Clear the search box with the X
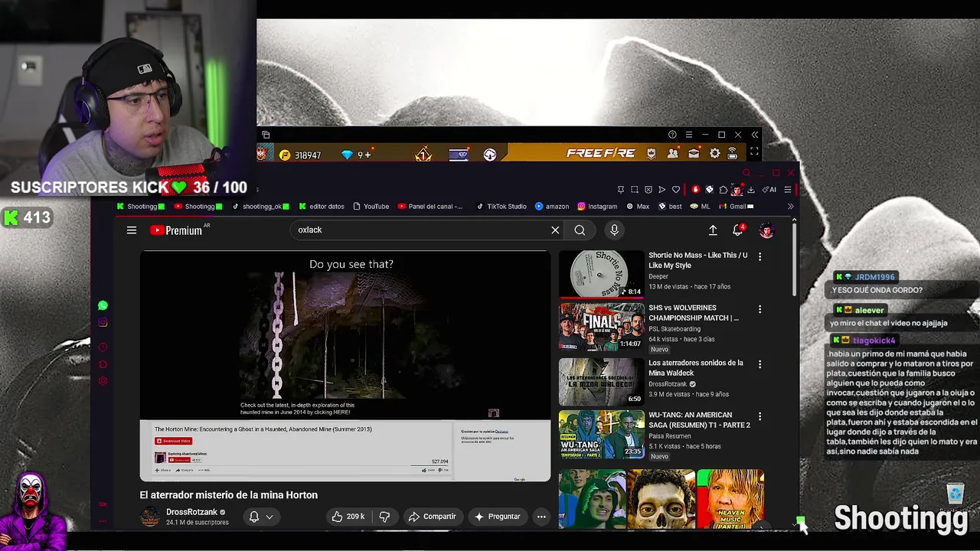Viewport: 980px width, 551px height. point(555,230)
